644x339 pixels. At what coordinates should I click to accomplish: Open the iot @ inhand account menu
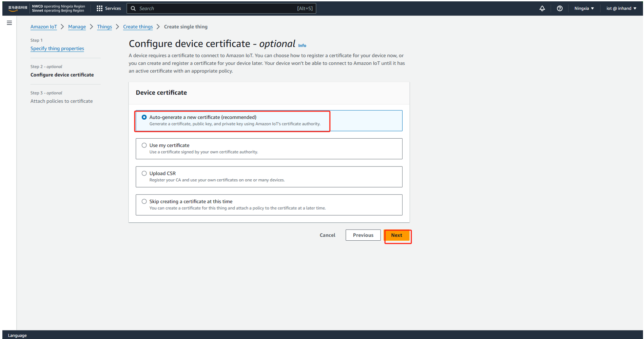click(621, 8)
